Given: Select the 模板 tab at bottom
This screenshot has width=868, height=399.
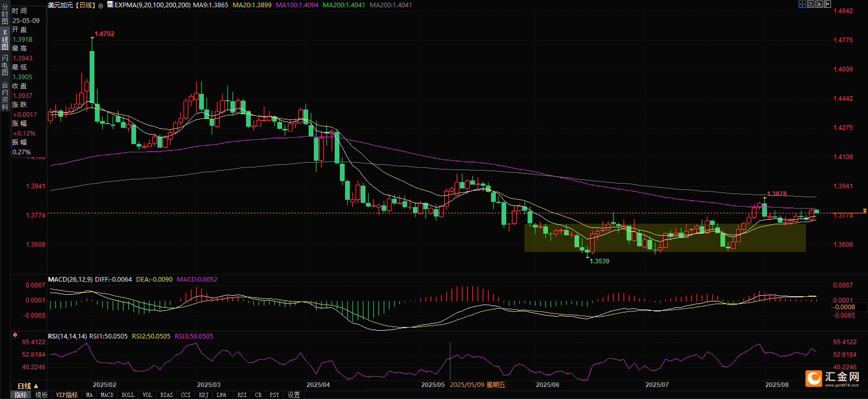Looking at the screenshot, I should pyautogui.click(x=42, y=395).
